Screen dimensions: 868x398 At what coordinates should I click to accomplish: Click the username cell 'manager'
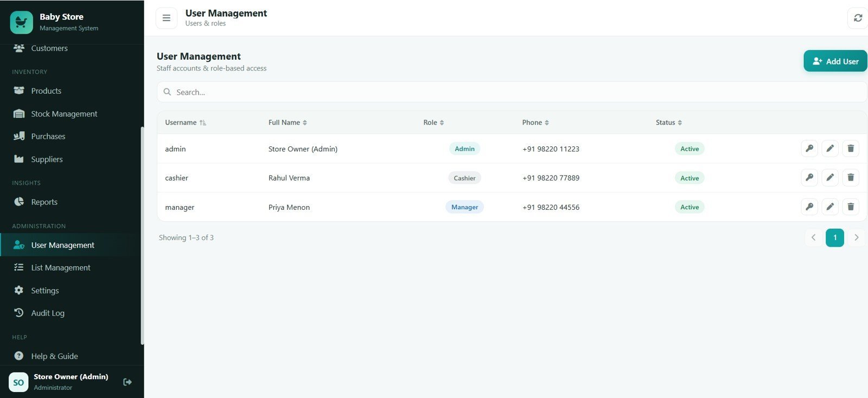click(x=180, y=208)
